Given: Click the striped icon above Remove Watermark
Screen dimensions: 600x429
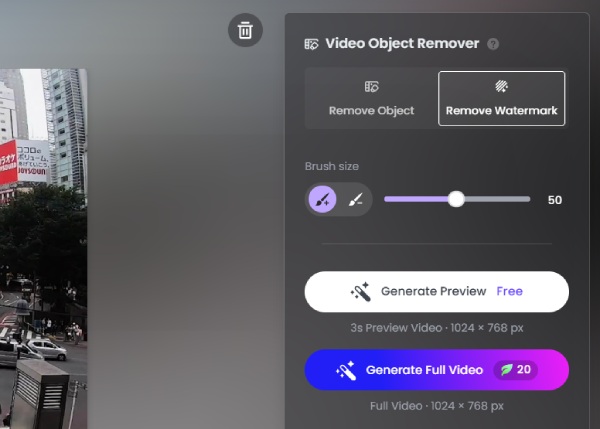Looking at the screenshot, I should (x=501, y=87).
